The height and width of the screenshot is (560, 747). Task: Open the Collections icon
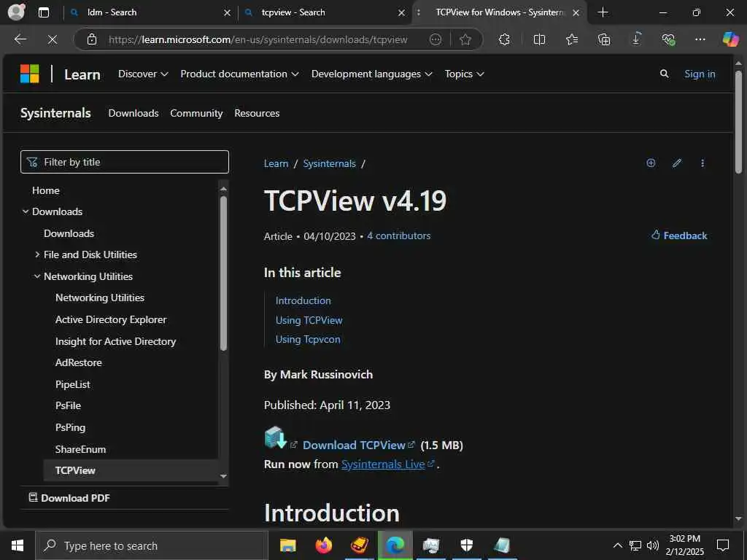pyautogui.click(x=603, y=39)
